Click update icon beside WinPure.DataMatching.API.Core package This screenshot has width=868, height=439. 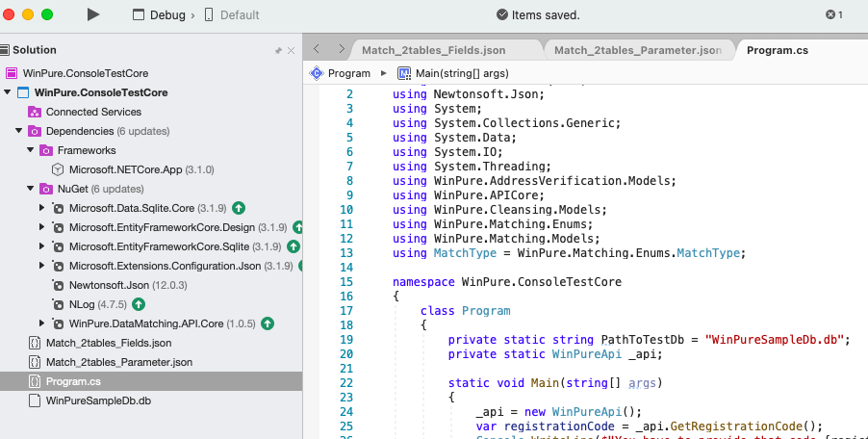268,323
